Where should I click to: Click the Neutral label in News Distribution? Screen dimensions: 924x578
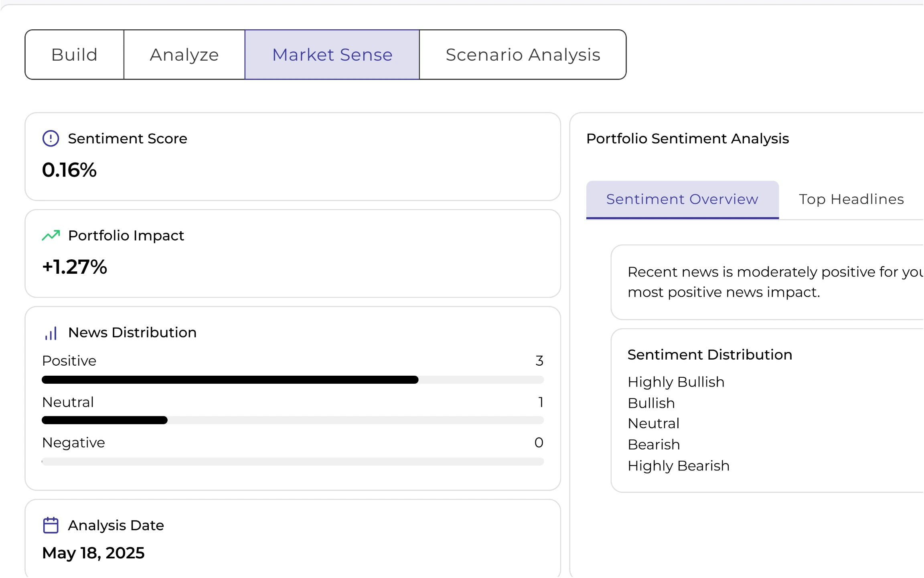68,402
